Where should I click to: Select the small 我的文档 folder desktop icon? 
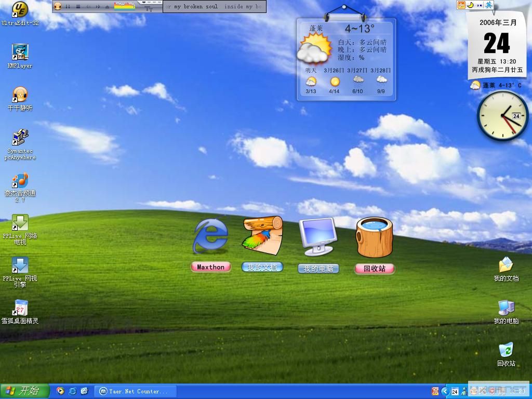pyautogui.click(x=506, y=270)
